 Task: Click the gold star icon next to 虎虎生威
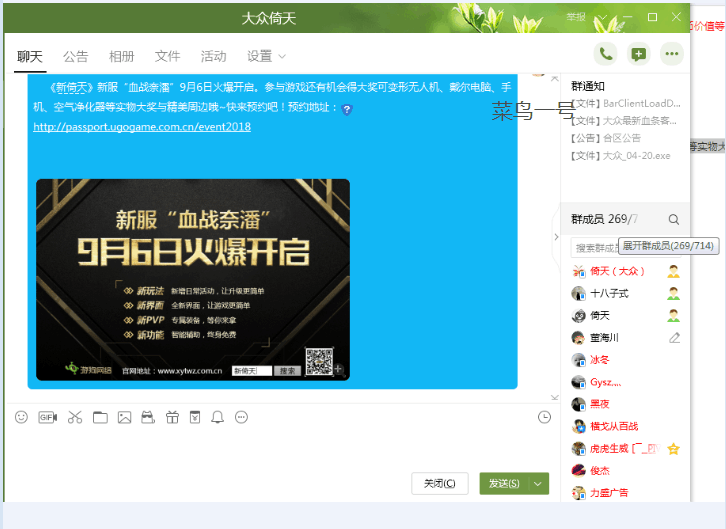(673, 448)
